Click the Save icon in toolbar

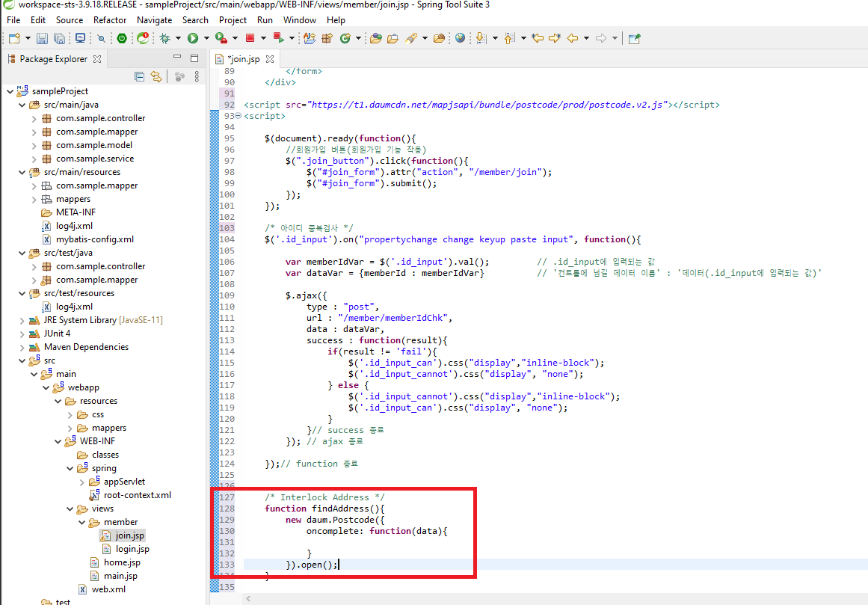click(42, 38)
